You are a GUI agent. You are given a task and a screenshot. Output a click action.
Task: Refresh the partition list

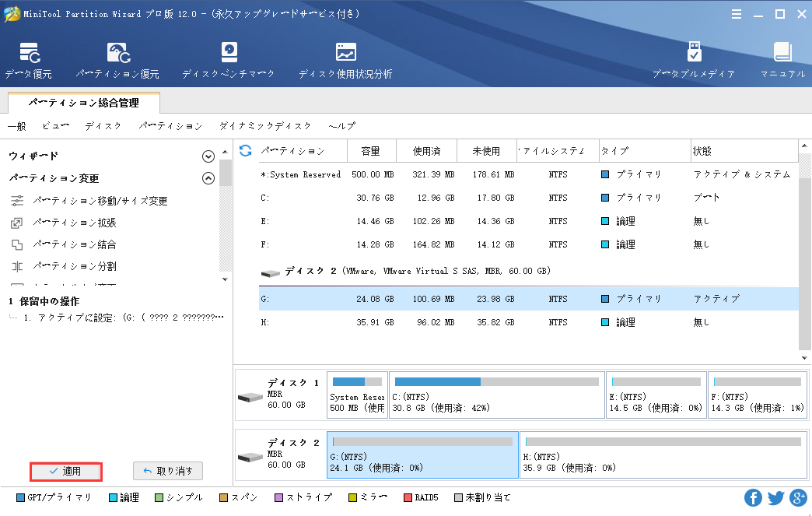244,150
